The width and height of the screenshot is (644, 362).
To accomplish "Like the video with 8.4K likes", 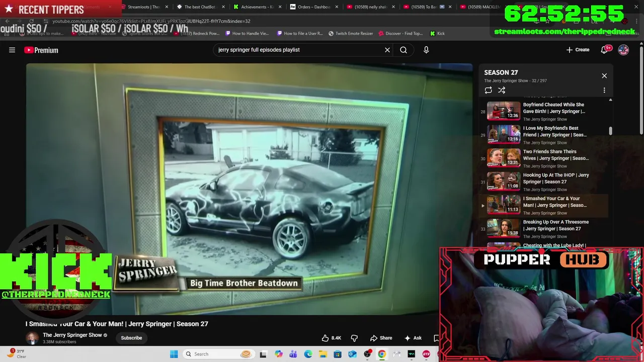I will click(332, 338).
